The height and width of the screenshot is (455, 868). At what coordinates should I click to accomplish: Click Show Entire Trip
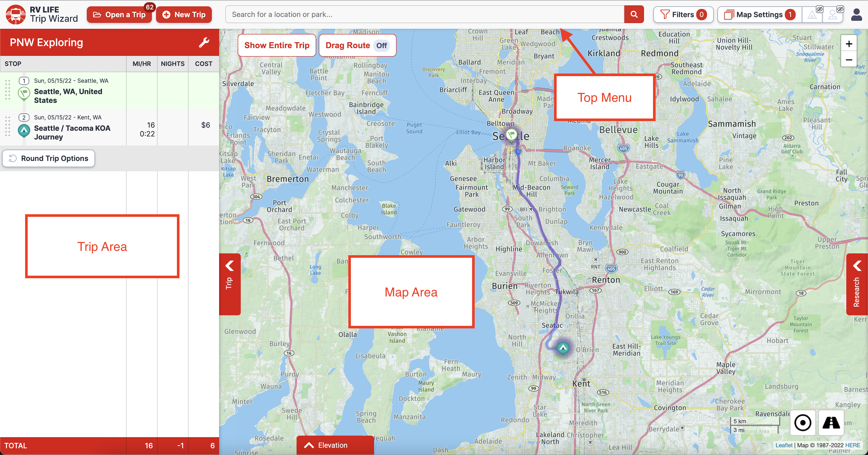click(x=277, y=46)
